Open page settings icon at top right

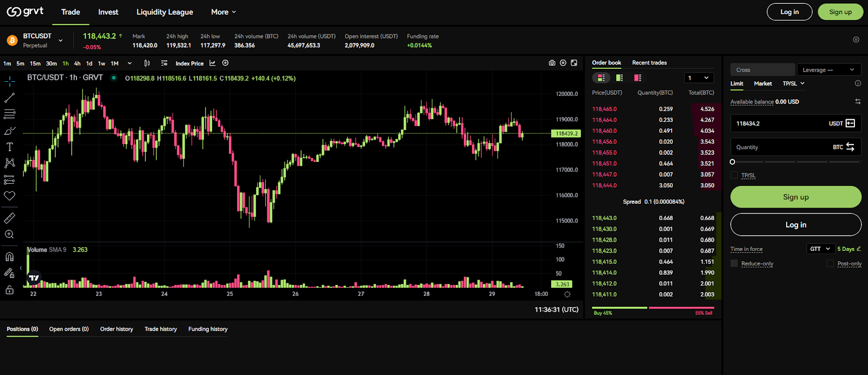[856, 40]
